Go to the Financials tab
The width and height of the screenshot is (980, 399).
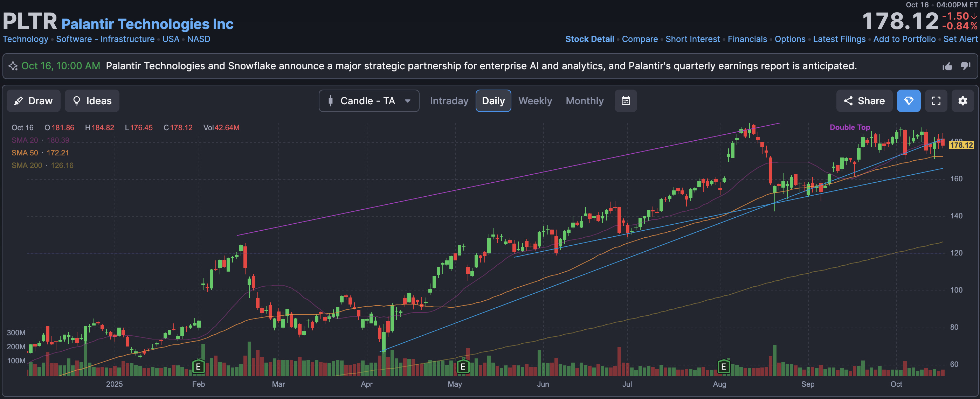747,39
